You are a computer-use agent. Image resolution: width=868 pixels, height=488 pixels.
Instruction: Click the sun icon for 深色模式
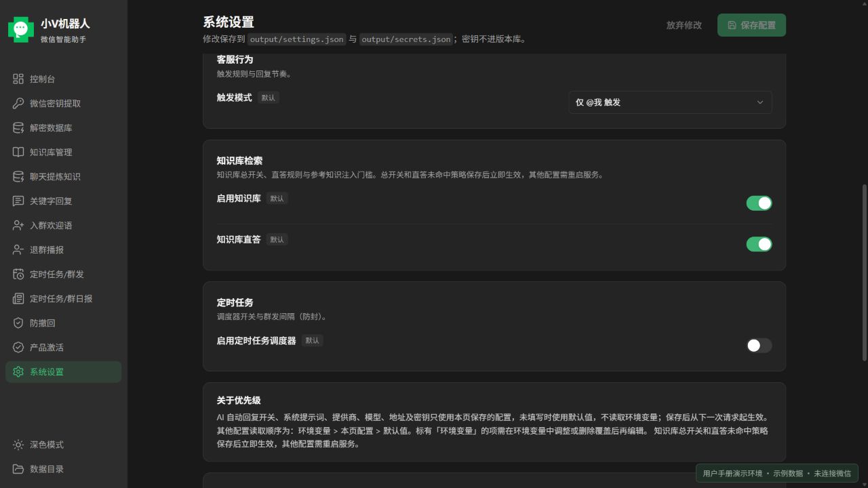pyautogui.click(x=18, y=445)
